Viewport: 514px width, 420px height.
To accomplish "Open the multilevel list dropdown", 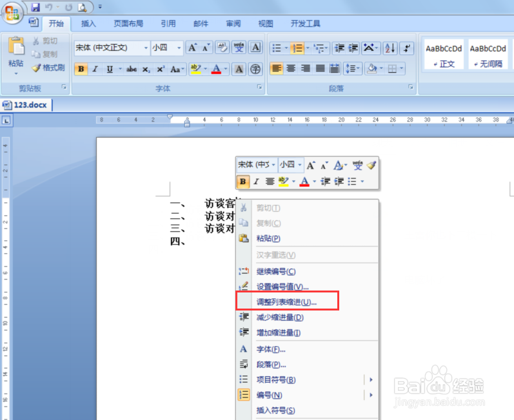I will point(321,48).
